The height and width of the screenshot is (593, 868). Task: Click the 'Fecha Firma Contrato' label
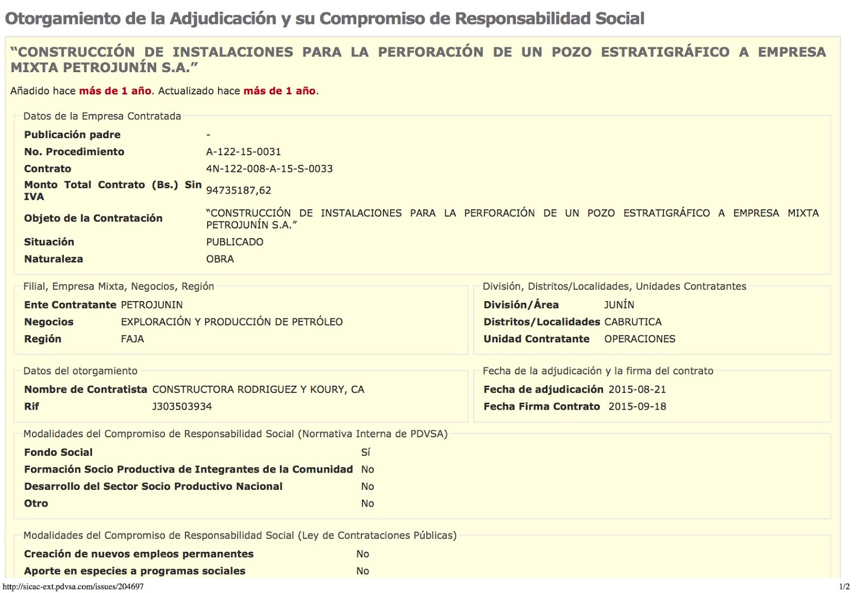pyautogui.click(x=542, y=406)
